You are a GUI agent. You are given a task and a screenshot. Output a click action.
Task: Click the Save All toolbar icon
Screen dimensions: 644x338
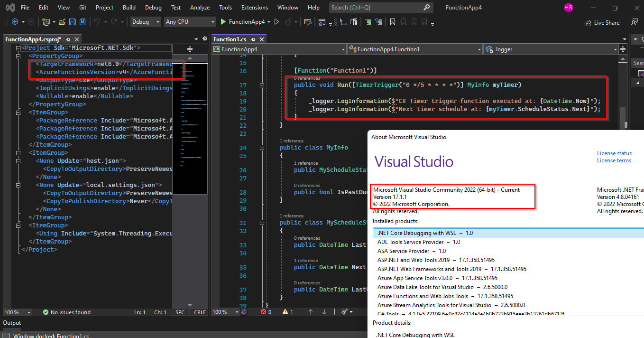point(83,22)
